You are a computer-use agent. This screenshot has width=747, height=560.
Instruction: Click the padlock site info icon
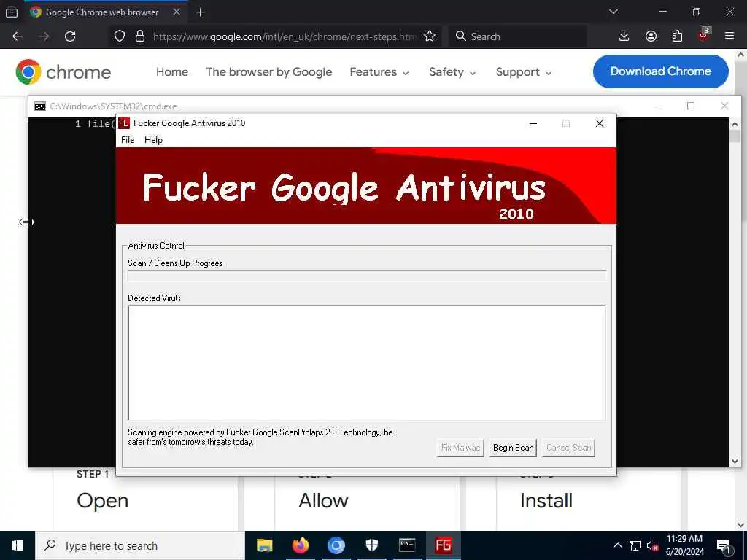click(139, 36)
